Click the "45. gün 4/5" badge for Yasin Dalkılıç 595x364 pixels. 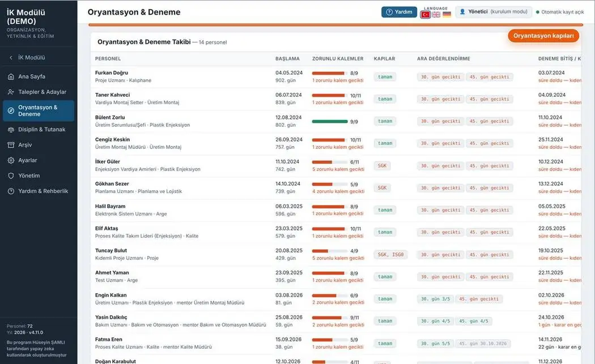pos(474,321)
